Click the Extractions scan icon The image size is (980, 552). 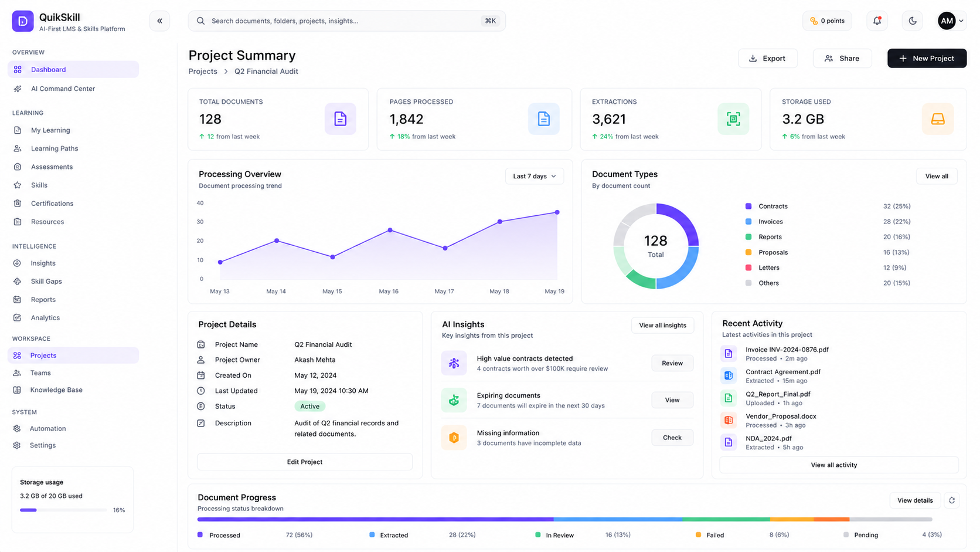733,119
